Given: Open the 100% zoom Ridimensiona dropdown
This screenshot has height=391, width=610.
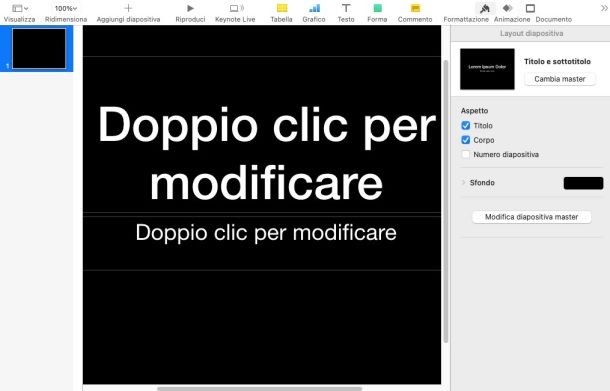Looking at the screenshot, I should [x=66, y=8].
